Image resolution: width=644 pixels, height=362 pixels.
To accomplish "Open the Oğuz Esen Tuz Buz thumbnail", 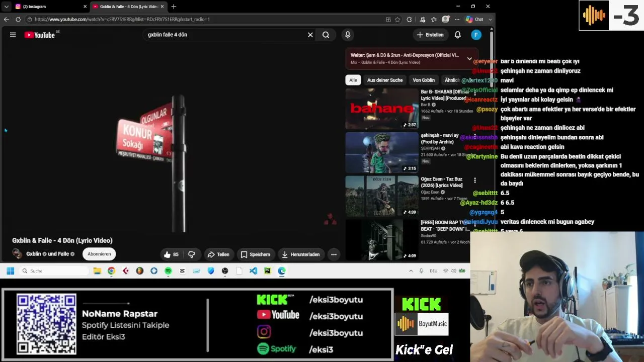I will [x=382, y=196].
